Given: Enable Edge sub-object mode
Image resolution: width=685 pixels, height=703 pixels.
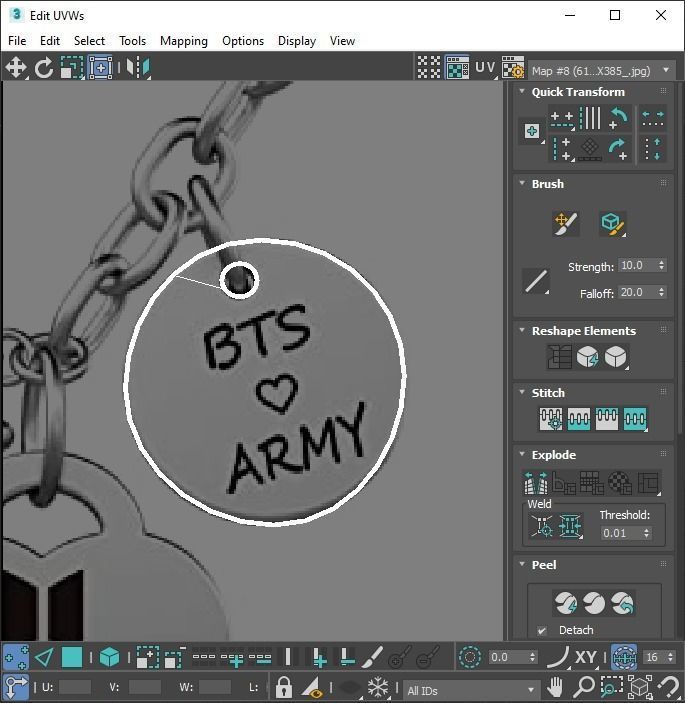Looking at the screenshot, I should [44, 658].
